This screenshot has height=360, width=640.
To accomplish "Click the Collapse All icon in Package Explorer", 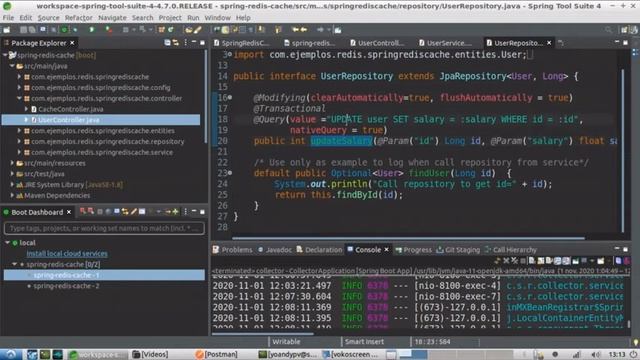I will (167, 43).
